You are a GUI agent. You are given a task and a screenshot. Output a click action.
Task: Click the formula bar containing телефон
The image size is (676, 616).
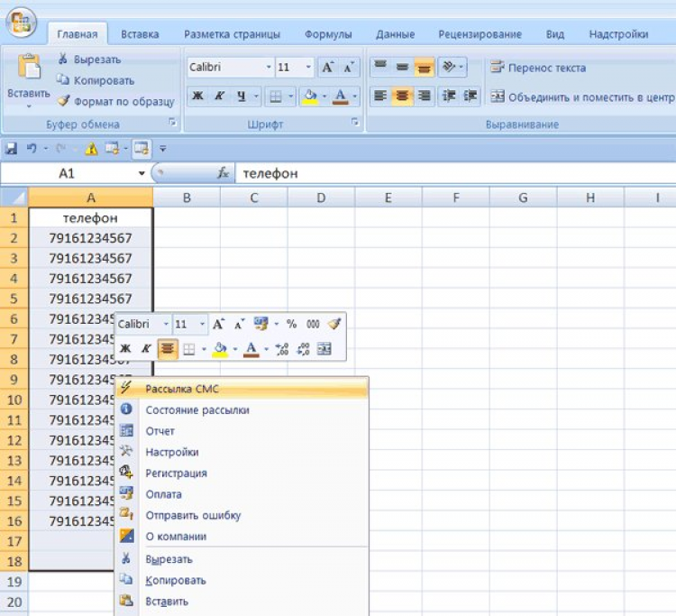(456, 173)
